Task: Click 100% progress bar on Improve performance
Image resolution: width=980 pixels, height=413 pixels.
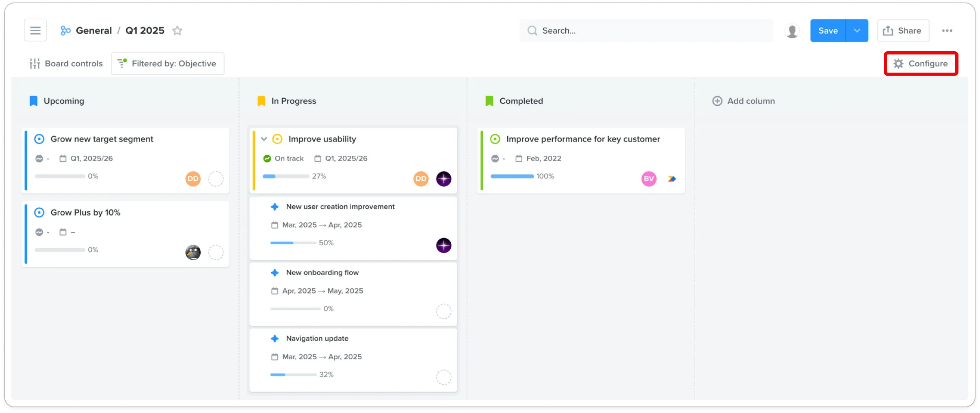Action: [x=512, y=176]
